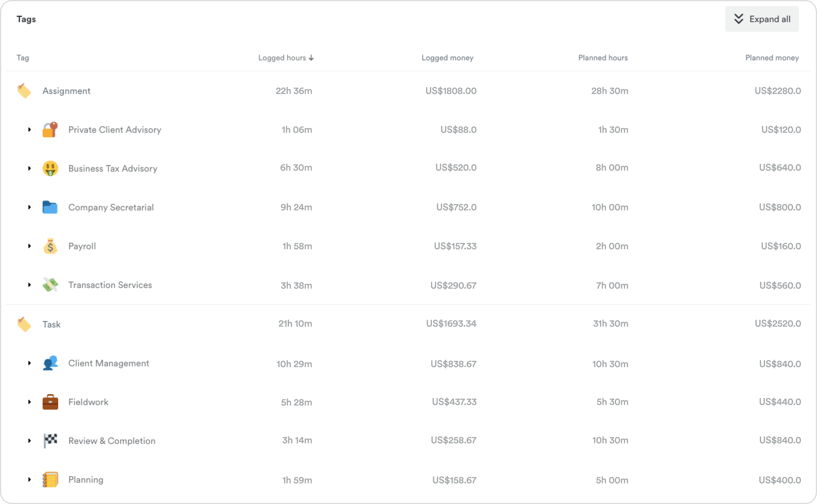Screen dimensions: 817x504
Task: Click the Company Secretarial folder icon
Action: [x=50, y=207]
